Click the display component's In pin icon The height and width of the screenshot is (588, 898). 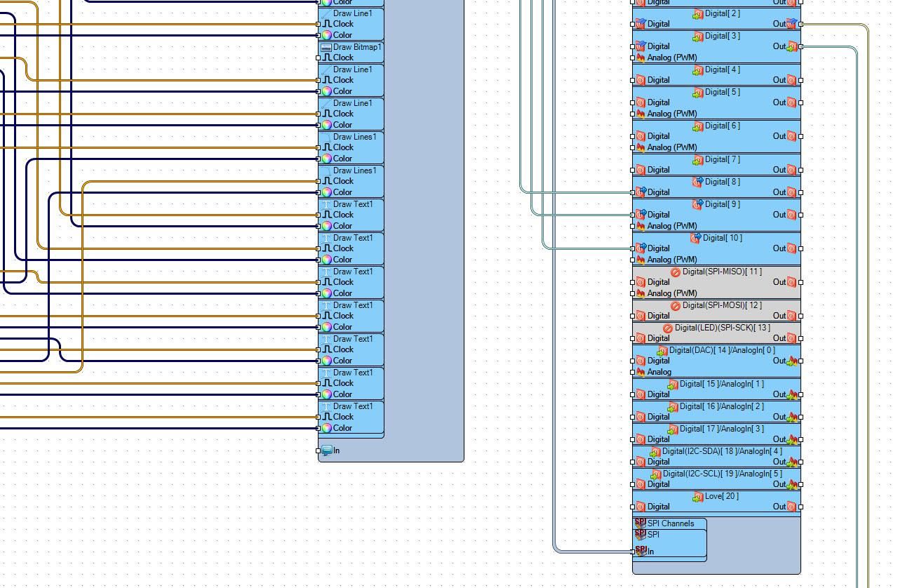click(327, 450)
